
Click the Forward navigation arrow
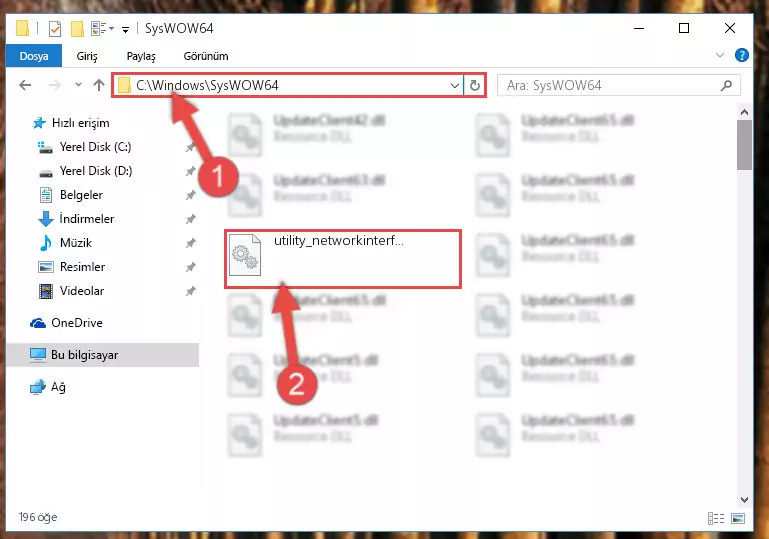tap(54, 85)
